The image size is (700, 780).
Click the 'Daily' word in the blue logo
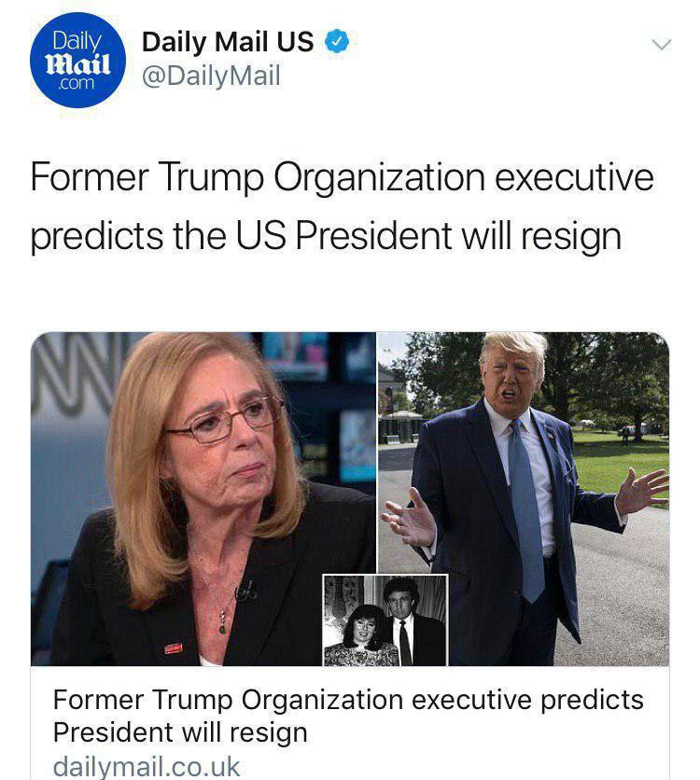coord(77,41)
